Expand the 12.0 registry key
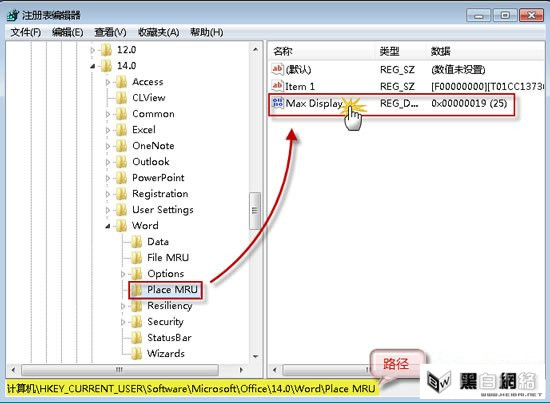The height and width of the screenshot is (403, 550). coord(93,50)
